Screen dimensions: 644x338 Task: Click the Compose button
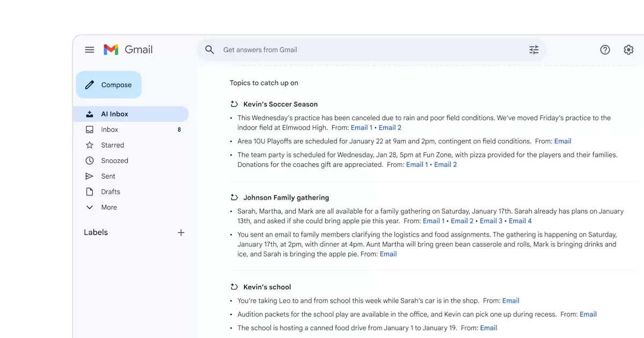click(109, 85)
